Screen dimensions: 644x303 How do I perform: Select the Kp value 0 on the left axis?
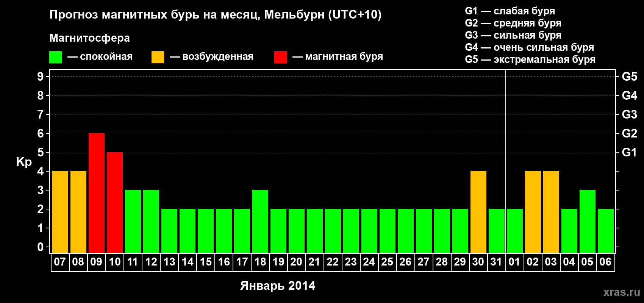pyautogui.click(x=41, y=247)
